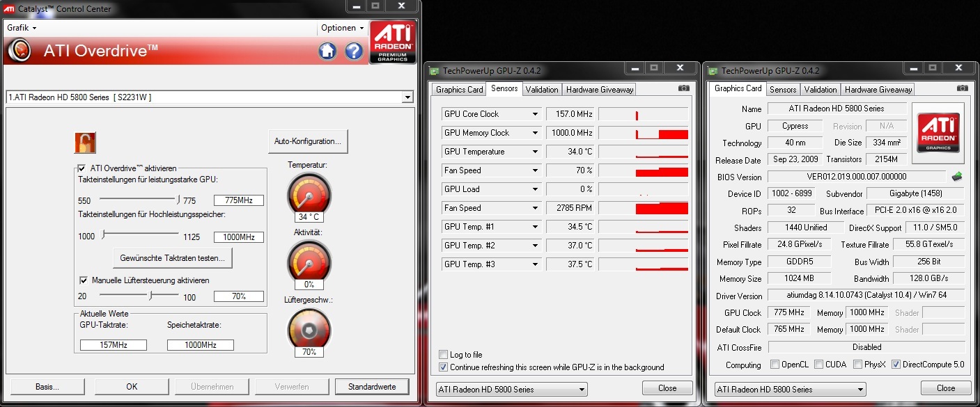
Task: Click Gewünschte Taktraten testen button
Action: coord(173,258)
